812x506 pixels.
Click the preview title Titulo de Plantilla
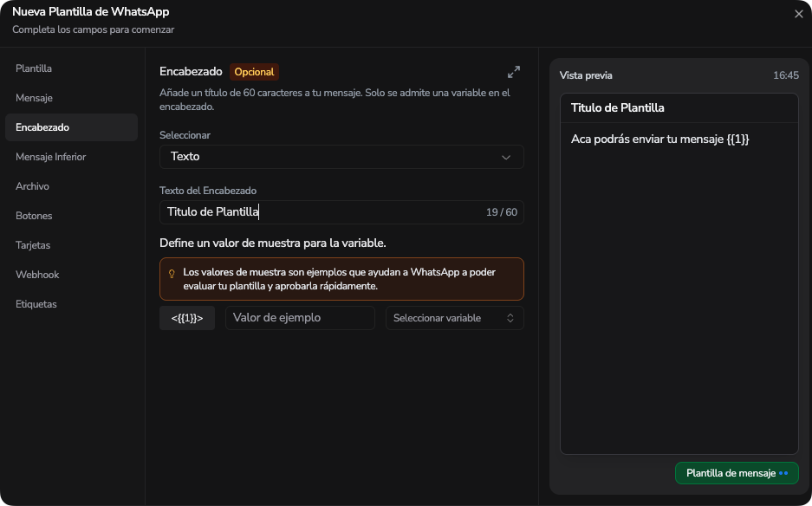click(x=617, y=108)
